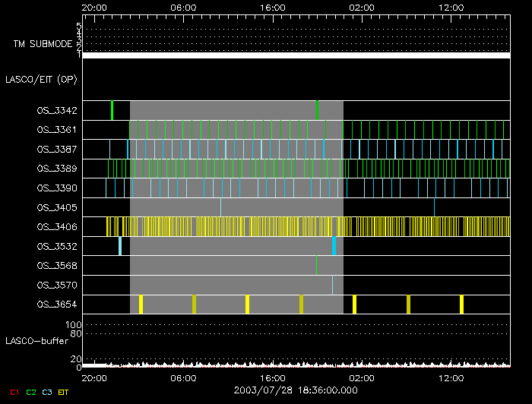The width and height of the screenshot is (532, 404).
Task: Click the green marker in OS_3568 row
Action: [316, 265]
